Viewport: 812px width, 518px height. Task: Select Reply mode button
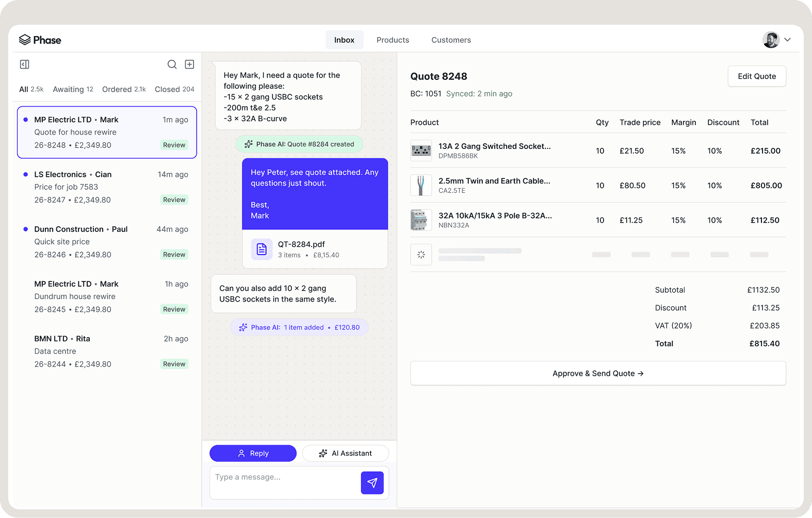(253, 453)
